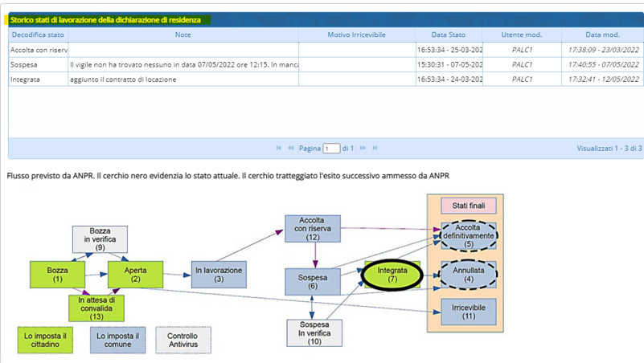644x363 pixels.
Task: Click the Bozza (1) green node
Action: [57, 275]
